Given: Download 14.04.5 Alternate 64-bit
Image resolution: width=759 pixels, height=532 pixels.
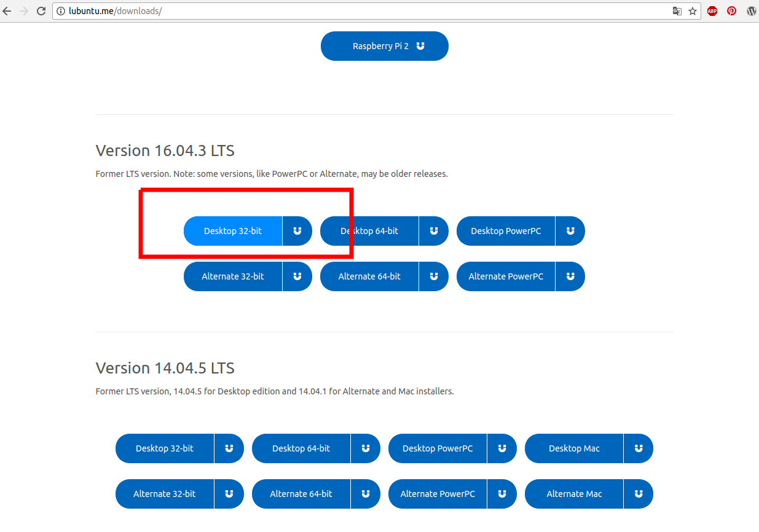Looking at the screenshot, I should click(301, 494).
